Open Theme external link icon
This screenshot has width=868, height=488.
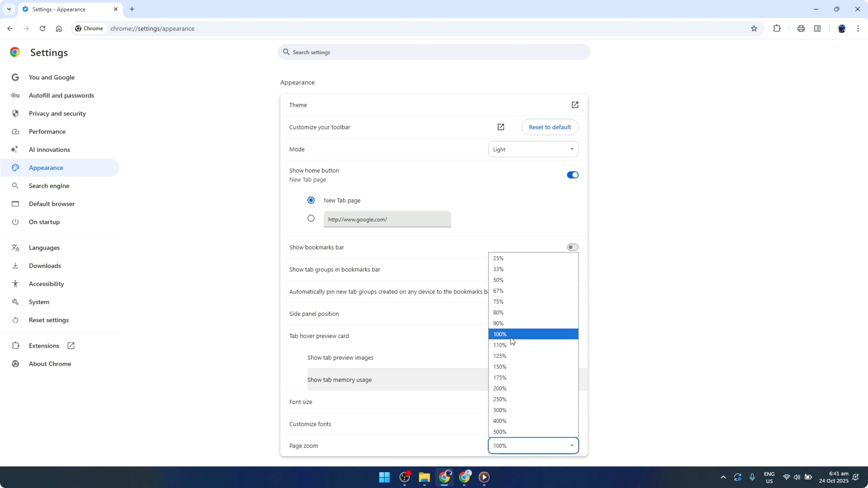coord(575,105)
